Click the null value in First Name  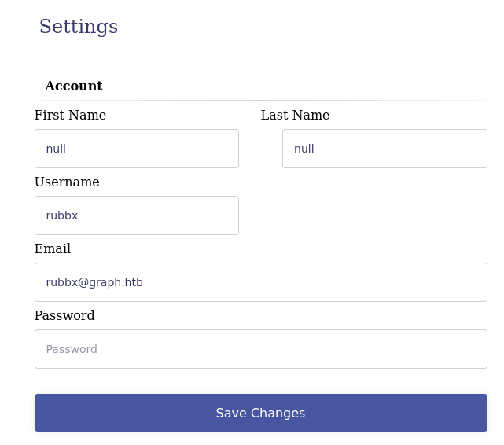(x=56, y=149)
